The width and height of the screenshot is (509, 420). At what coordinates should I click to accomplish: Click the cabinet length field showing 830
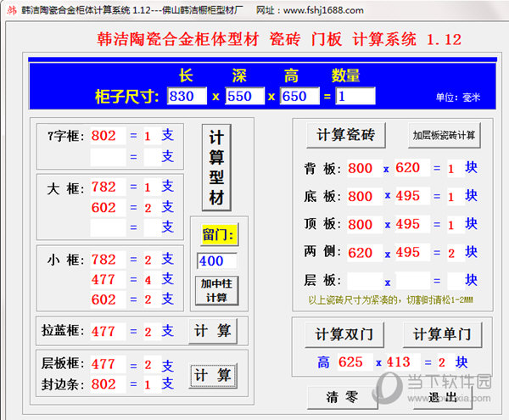[x=187, y=96]
